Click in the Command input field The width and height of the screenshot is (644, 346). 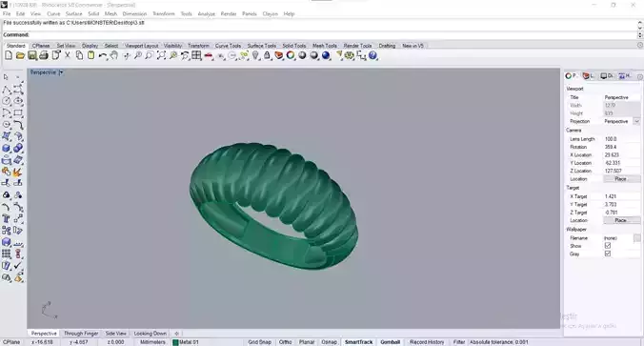coord(332,35)
